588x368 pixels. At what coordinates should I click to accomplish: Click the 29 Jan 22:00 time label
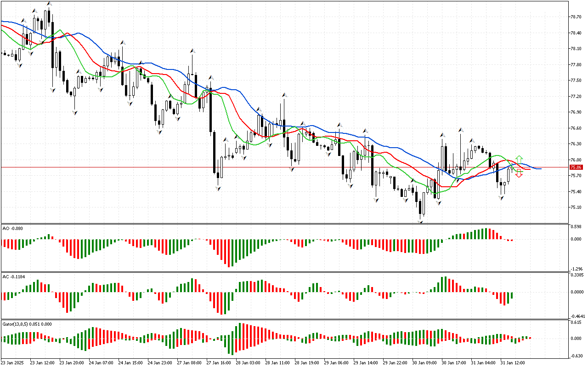click(396, 363)
